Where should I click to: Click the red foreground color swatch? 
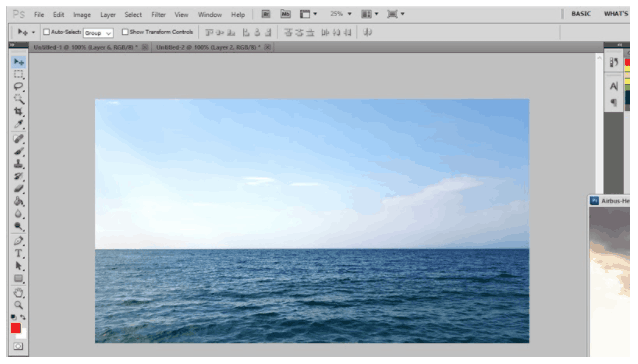pos(15,328)
